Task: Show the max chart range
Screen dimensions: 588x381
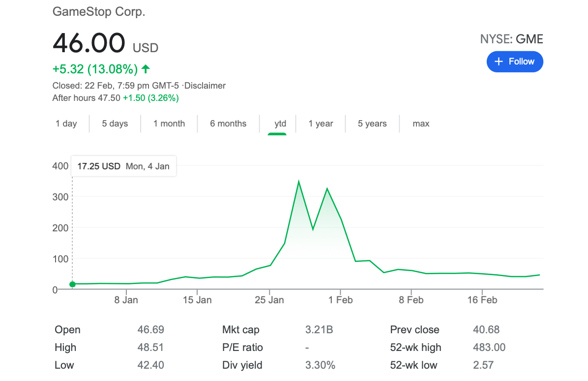Action: 421,124
